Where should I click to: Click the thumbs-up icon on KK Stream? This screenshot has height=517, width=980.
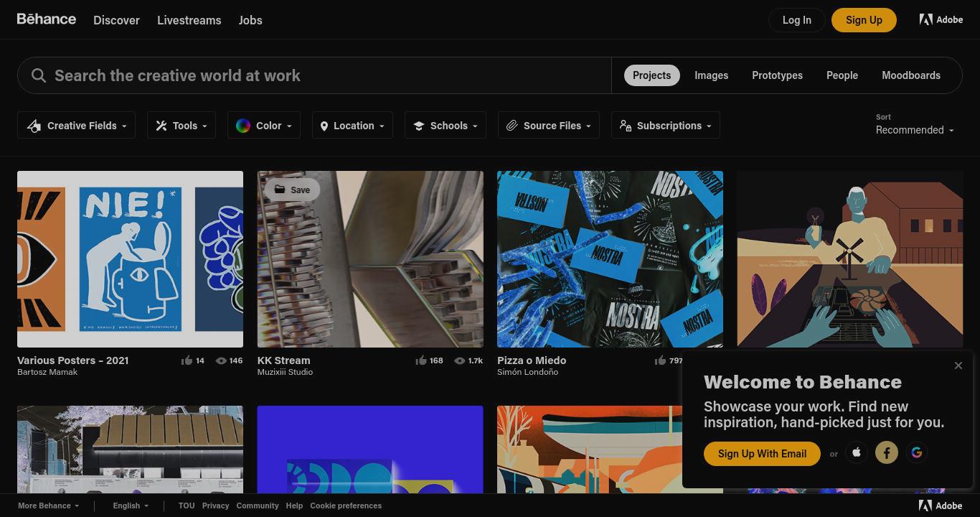421,360
